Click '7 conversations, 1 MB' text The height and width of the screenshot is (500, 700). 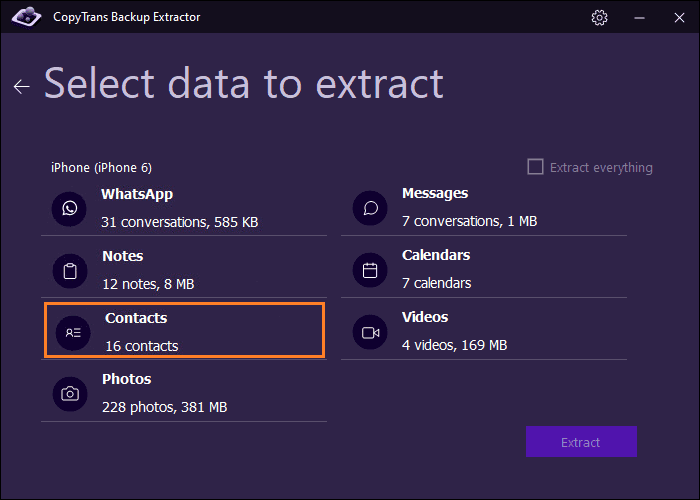[469, 221]
